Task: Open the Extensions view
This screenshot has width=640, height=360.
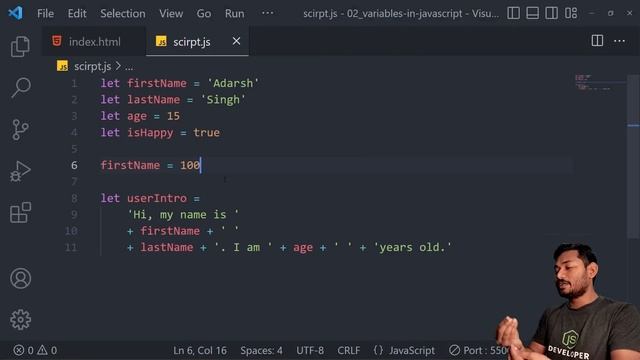Action: click(x=20, y=212)
